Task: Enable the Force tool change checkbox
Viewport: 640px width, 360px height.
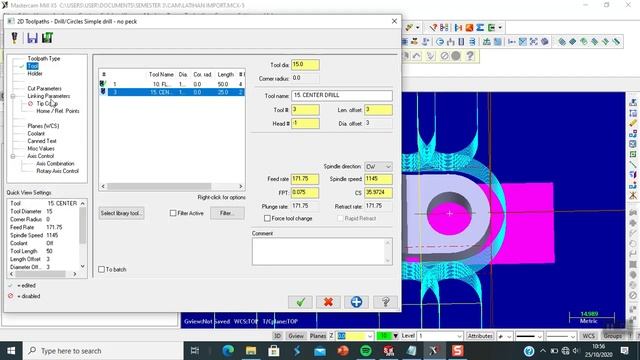Action: [x=267, y=218]
